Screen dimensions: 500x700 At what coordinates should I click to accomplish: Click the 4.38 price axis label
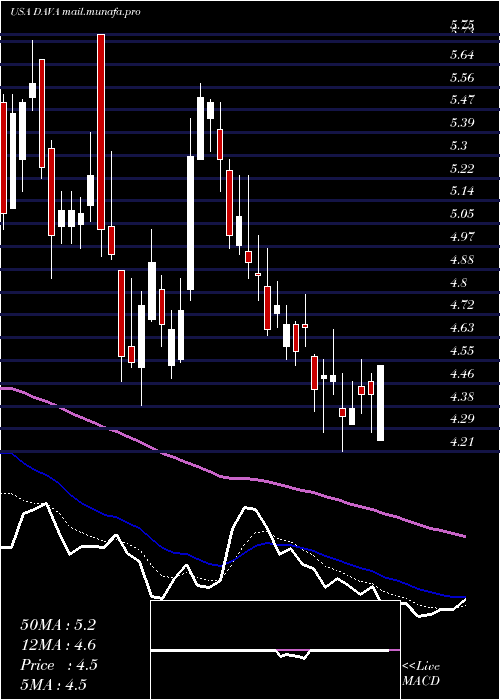(x=462, y=397)
